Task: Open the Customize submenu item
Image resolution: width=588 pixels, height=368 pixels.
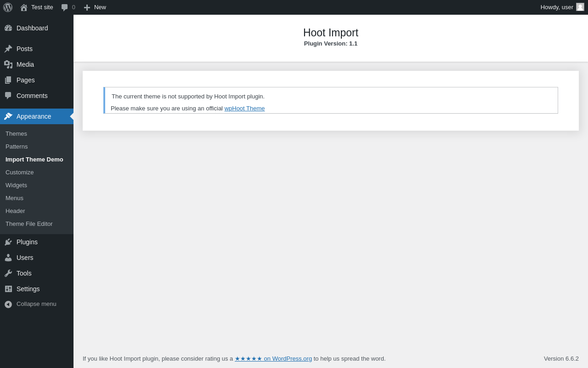Action: pyautogui.click(x=20, y=172)
